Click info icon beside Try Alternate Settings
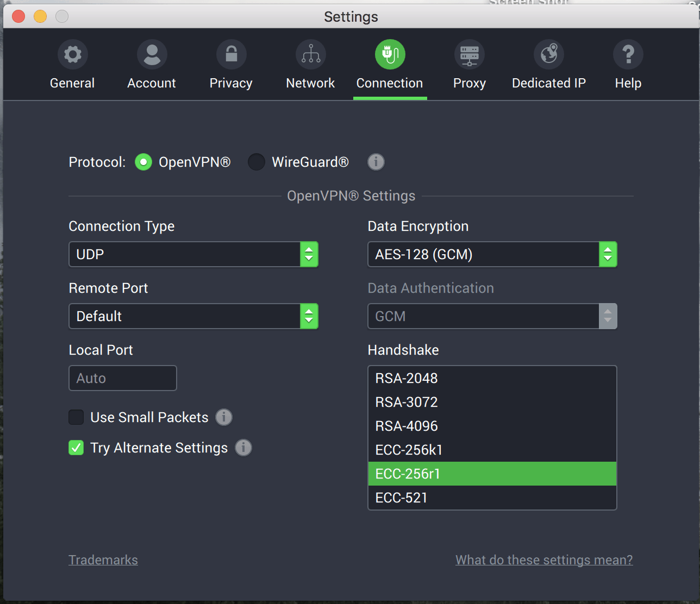 click(243, 448)
